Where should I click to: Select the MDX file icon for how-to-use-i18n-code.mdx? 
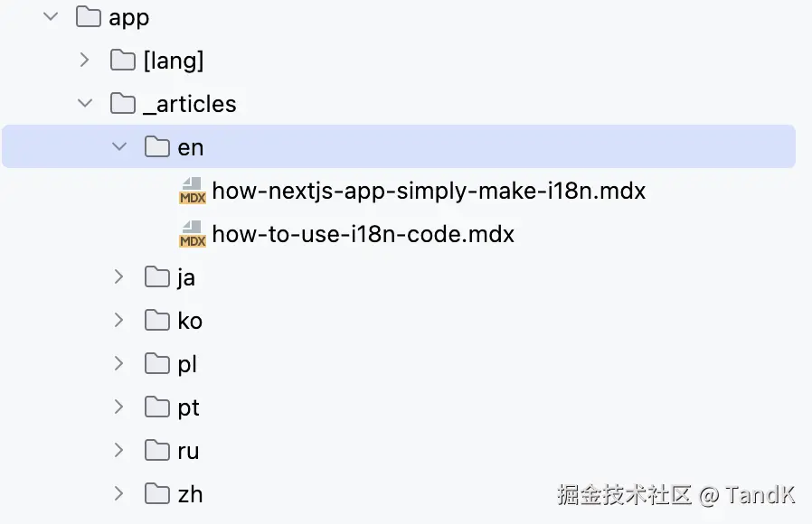click(192, 234)
